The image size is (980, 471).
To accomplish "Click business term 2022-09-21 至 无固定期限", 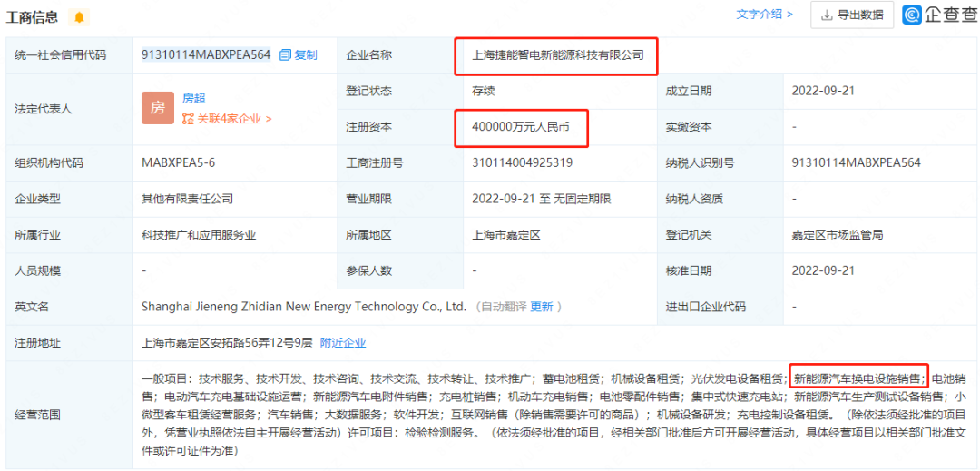I will (x=541, y=200).
